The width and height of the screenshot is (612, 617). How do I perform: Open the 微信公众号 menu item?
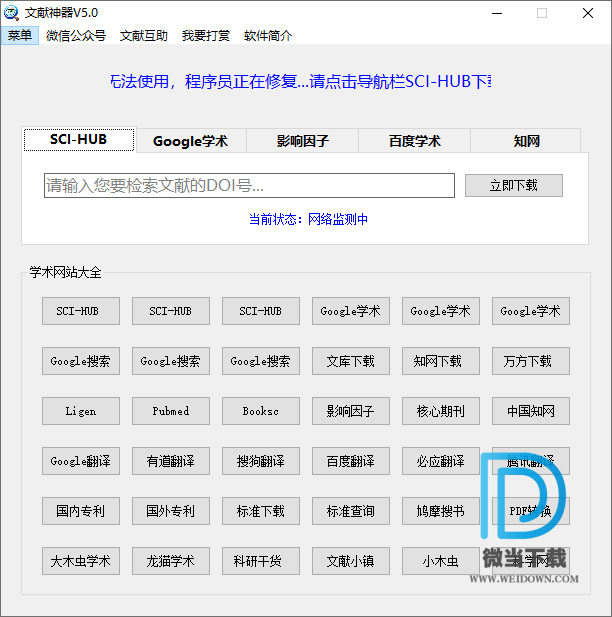pyautogui.click(x=76, y=36)
